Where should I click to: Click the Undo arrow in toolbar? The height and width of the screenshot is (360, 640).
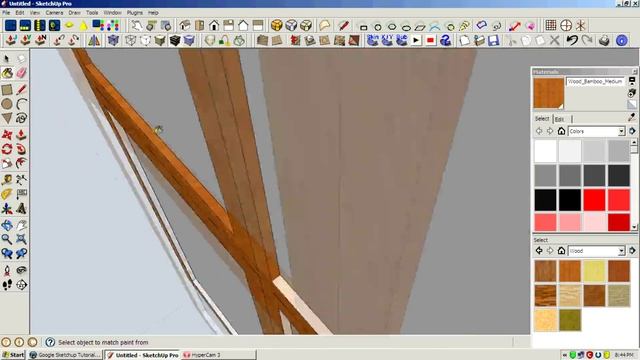[x=572, y=40]
